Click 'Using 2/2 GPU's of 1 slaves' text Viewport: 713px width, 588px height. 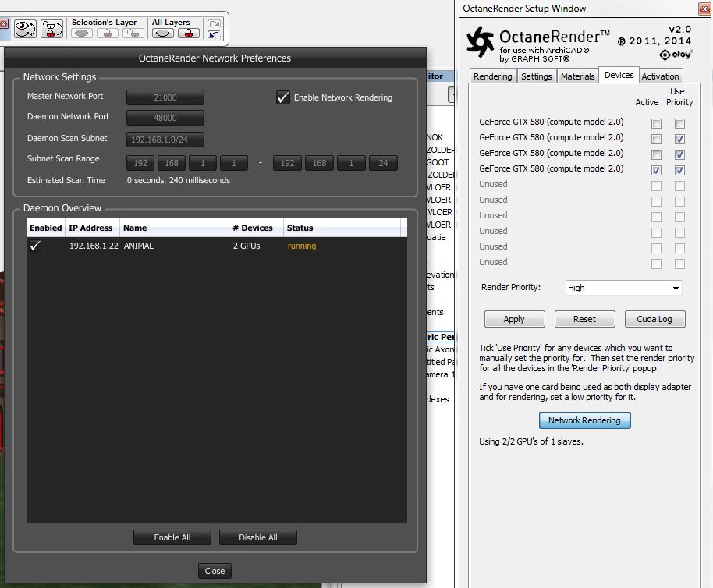pos(531,441)
